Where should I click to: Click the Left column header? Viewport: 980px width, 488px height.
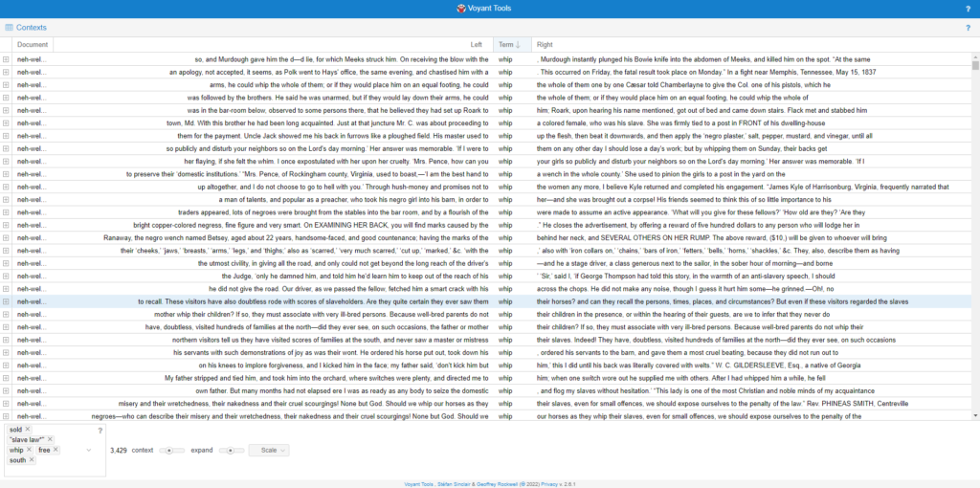tap(476, 45)
